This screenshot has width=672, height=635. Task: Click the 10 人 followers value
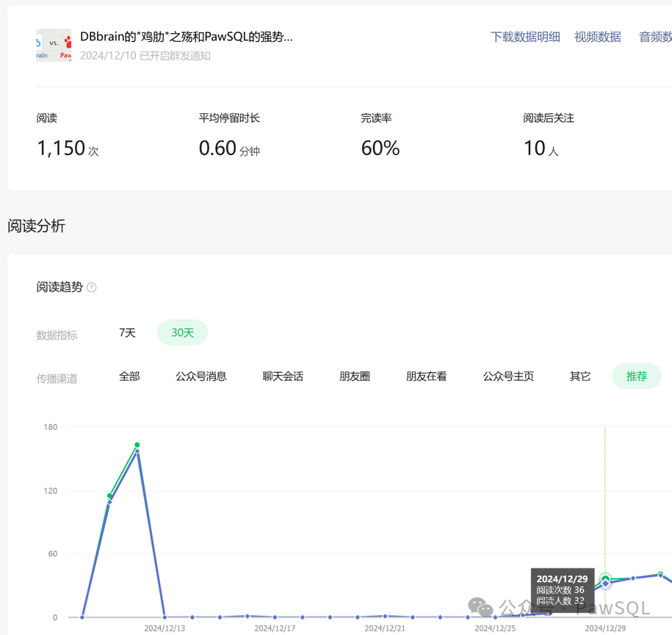(541, 148)
